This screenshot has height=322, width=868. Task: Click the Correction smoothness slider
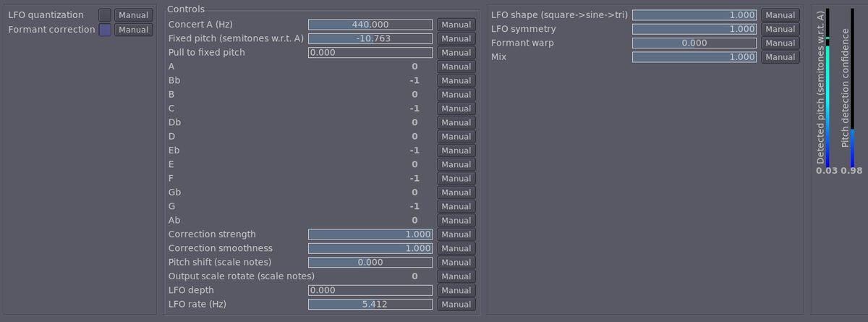tap(370, 248)
